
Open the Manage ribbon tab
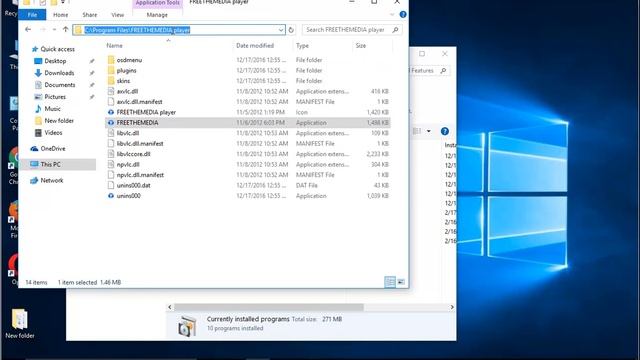(157, 15)
